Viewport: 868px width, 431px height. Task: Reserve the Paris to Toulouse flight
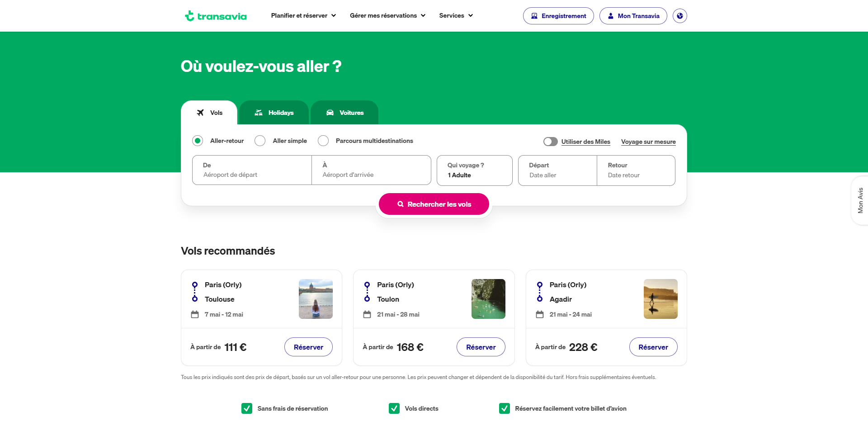pos(308,347)
